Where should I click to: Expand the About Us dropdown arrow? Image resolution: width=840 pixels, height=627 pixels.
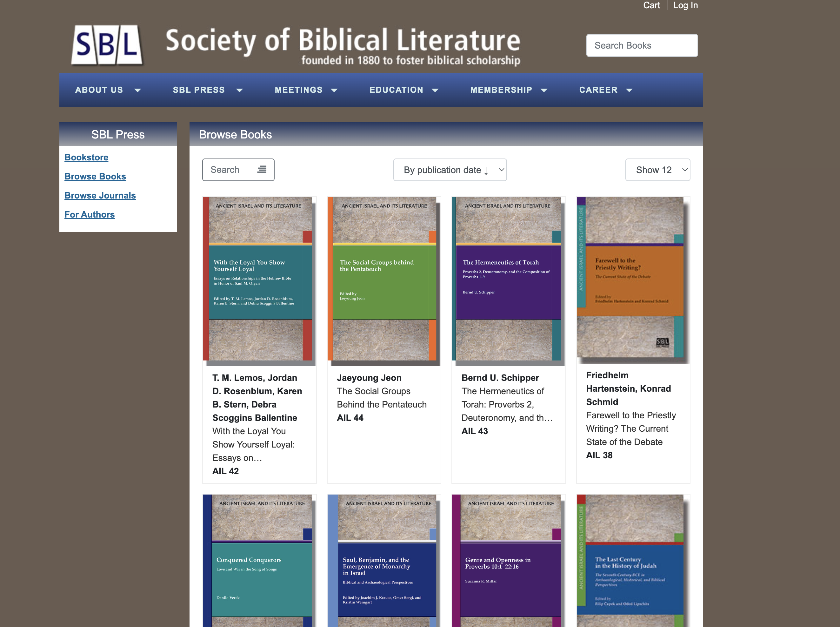point(138,90)
